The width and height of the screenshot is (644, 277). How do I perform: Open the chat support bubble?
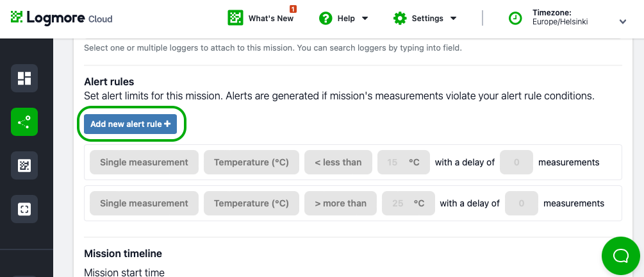[620, 256]
